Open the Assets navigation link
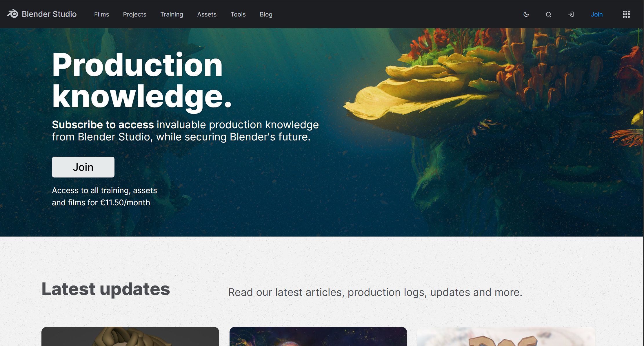Screen dimensions: 644x346 coord(207,14)
